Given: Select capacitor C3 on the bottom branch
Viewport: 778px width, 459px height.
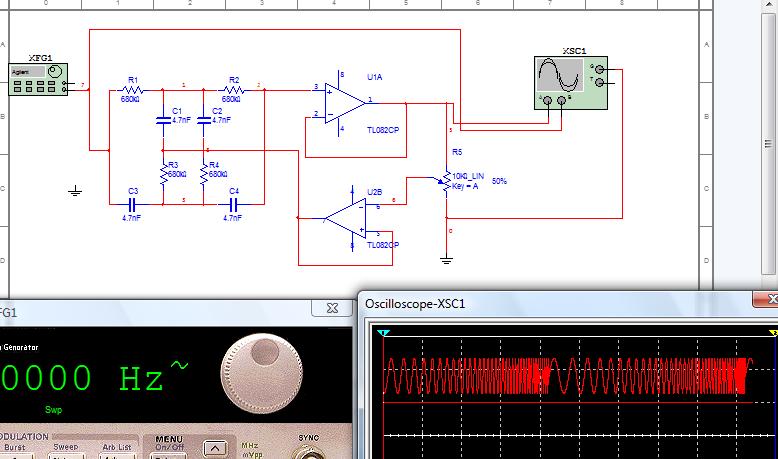Looking at the screenshot, I should click(133, 203).
